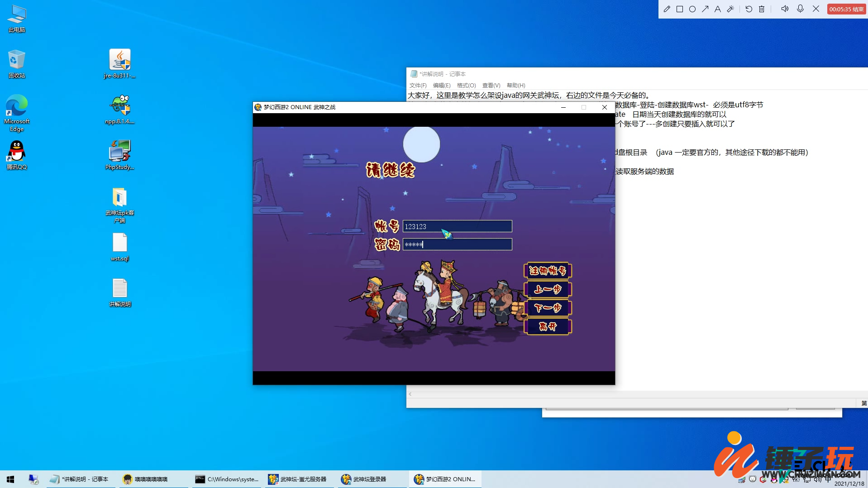Image resolution: width=868 pixels, height=488 pixels.
Task: Open taskbar clock showing 2021/12/18
Action: (849, 483)
